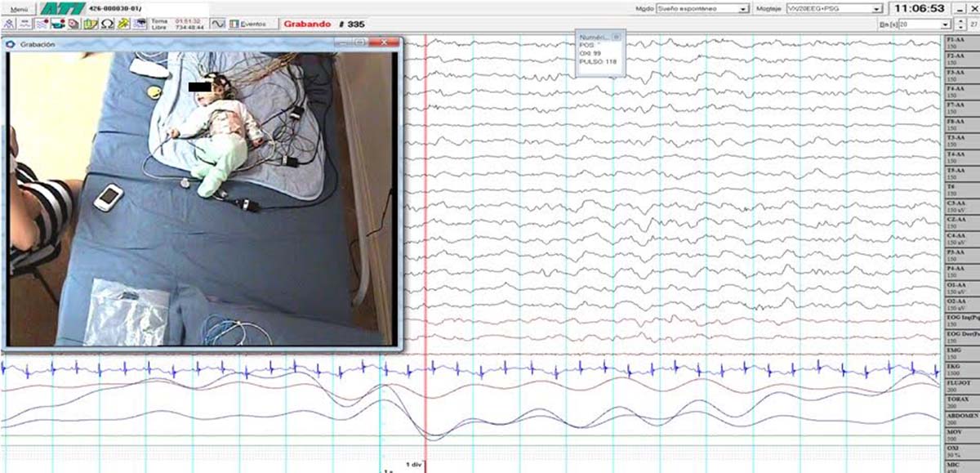Image resolution: width=980 pixels, height=473 pixels.
Task: Open the Modo dropdown showing Sueño espontáneo
Action: (703, 8)
